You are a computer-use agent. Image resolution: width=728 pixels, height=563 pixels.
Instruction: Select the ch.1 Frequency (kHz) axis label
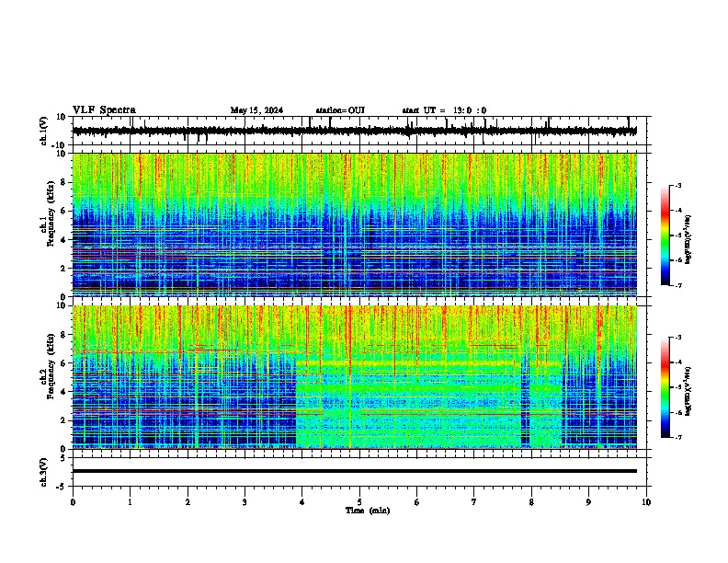[51, 213]
